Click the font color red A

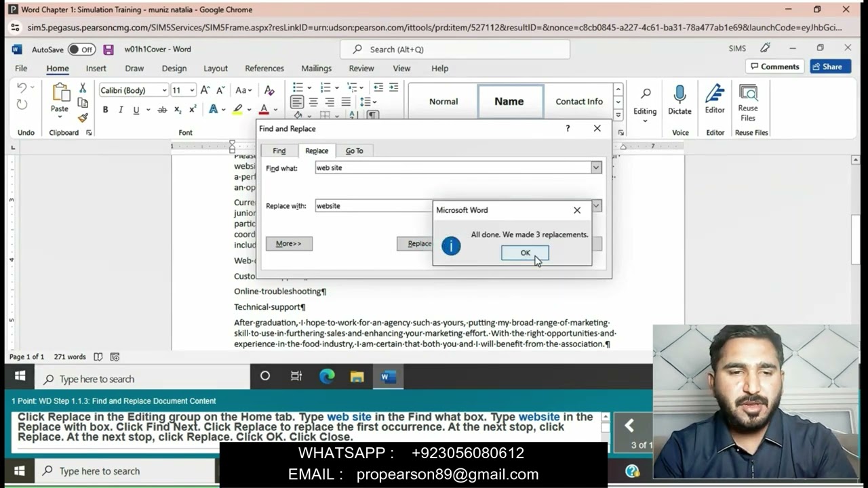(264, 110)
